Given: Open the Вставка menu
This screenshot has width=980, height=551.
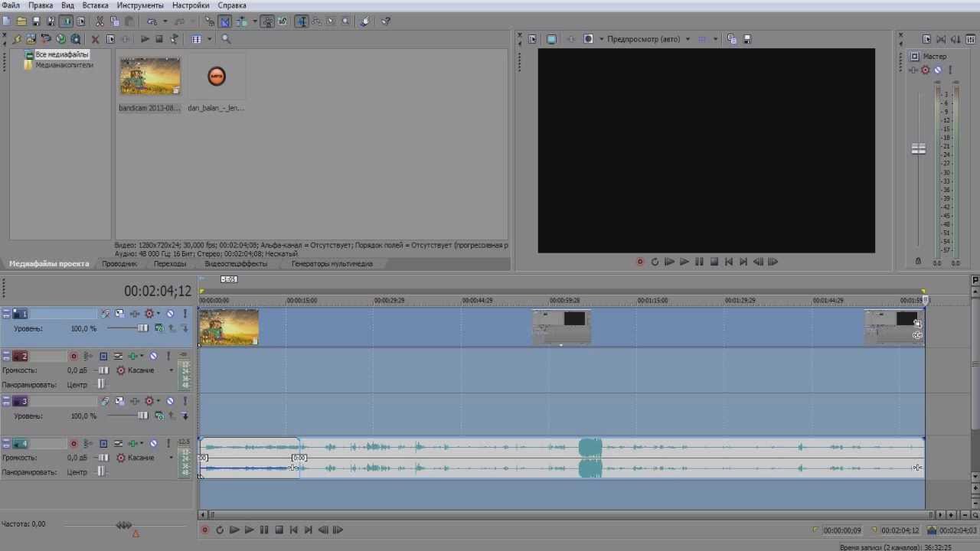Looking at the screenshot, I should click(x=96, y=5).
